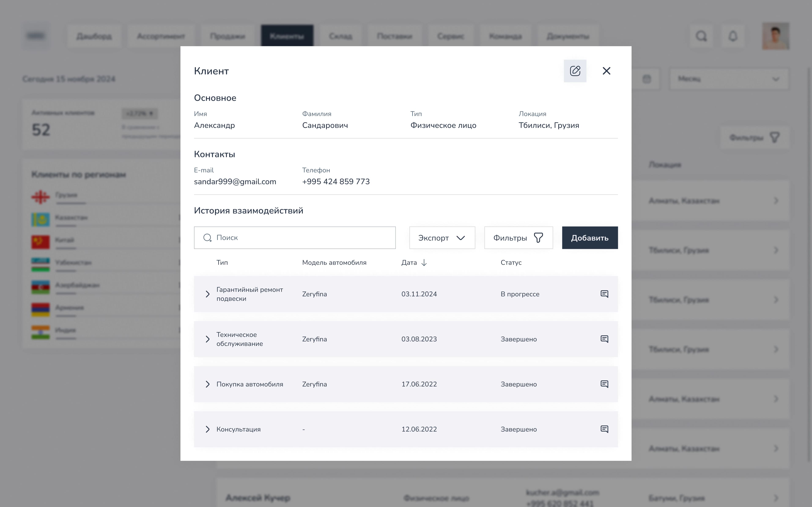Image resolution: width=812 pixels, height=507 pixels.
Task: Open the client edit pencil icon
Action: 575,71
